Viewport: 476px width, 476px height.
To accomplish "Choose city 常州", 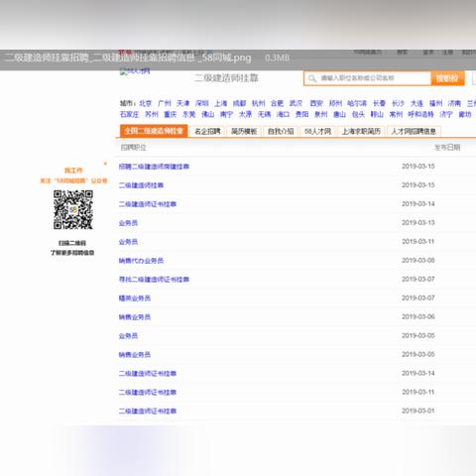I will tap(396, 114).
